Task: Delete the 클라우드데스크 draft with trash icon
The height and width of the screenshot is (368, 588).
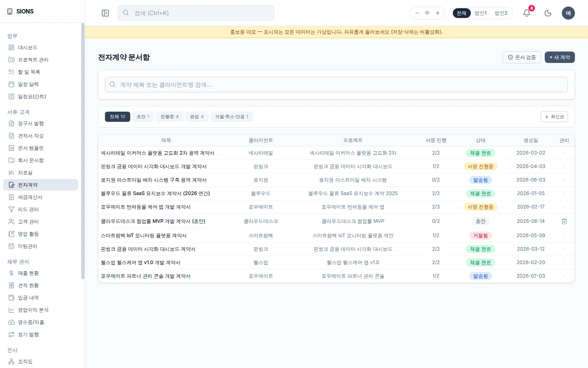Action: pyautogui.click(x=564, y=221)
